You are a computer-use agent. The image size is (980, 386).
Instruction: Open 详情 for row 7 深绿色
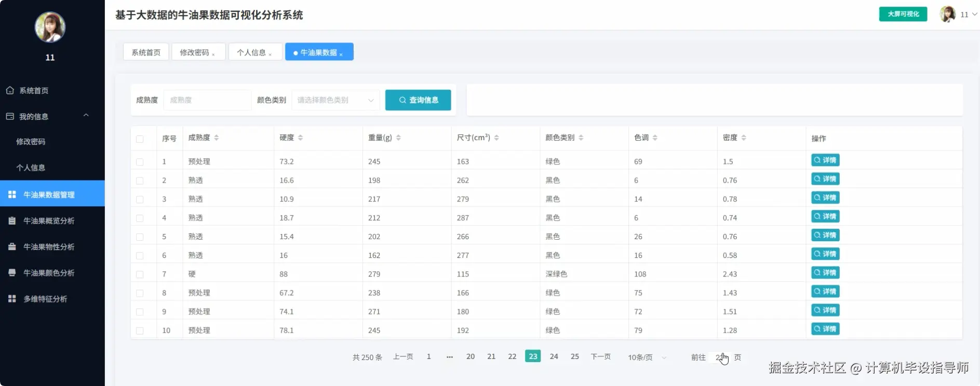point(825,273)
